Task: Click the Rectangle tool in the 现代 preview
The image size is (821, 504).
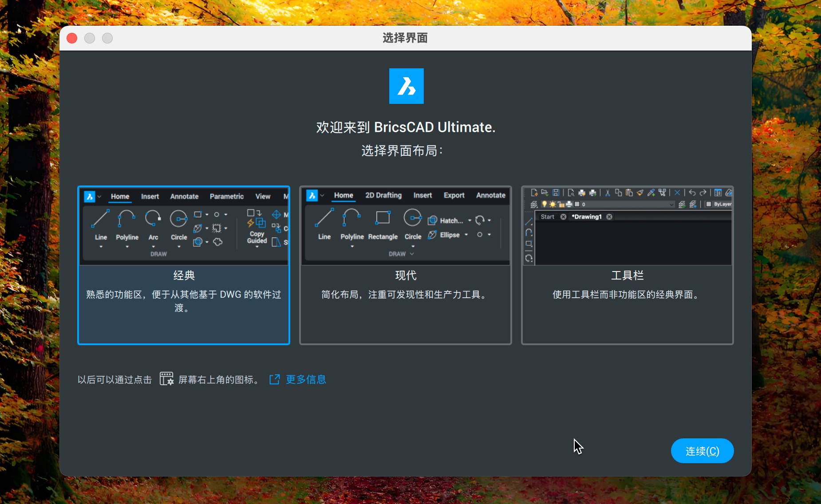Action: tap(383, 225)
